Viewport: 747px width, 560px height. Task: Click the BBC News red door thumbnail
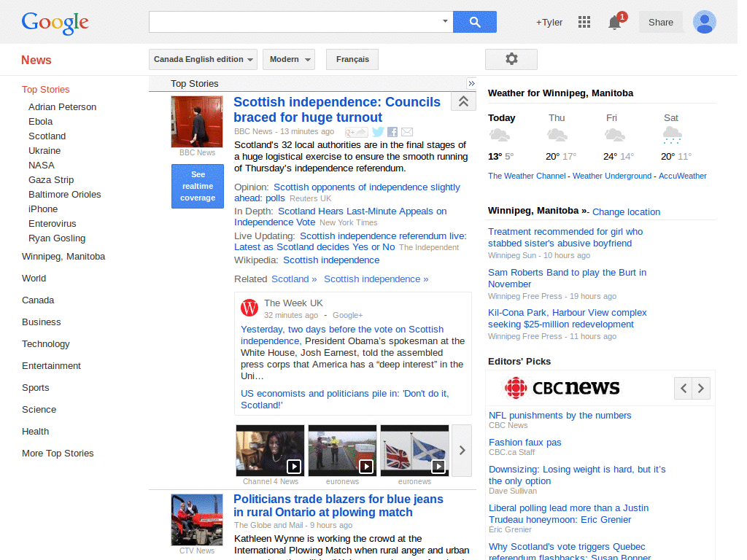(197, 122)
